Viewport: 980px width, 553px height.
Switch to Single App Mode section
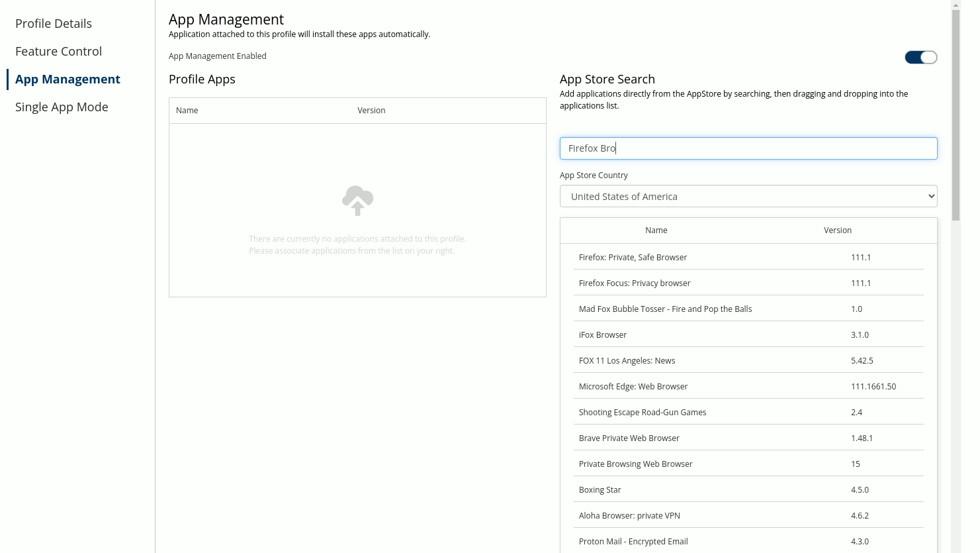[62, 107]
